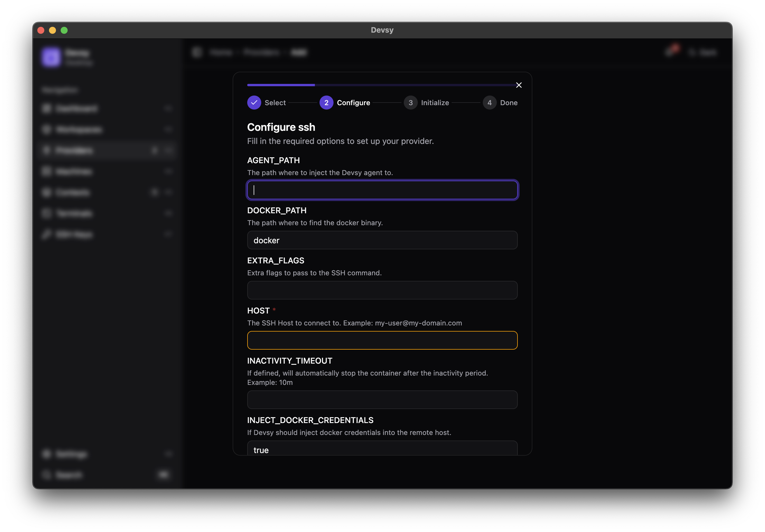
Task: Click the Configure step in the wizard
Action: pos(345,103)
